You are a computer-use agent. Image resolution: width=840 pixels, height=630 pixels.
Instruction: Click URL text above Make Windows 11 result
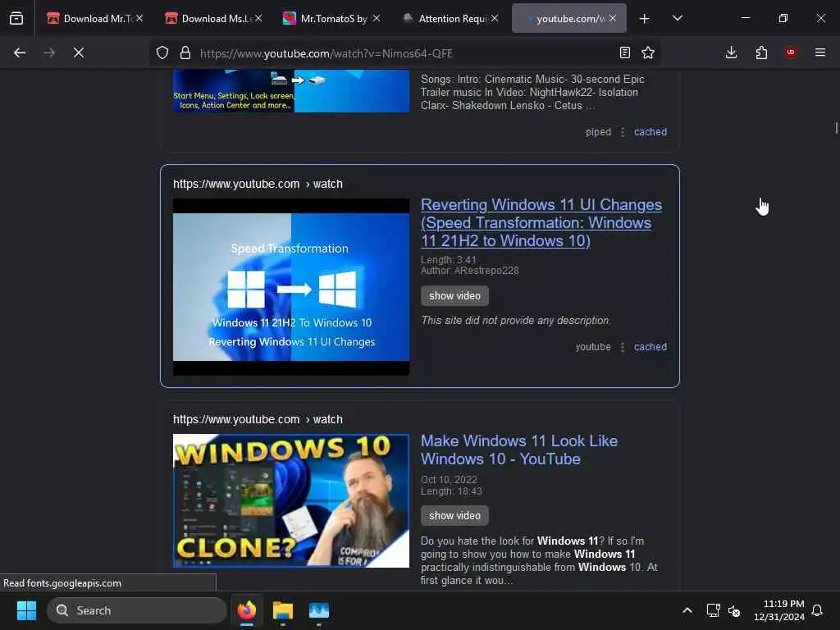click(258, 419)
